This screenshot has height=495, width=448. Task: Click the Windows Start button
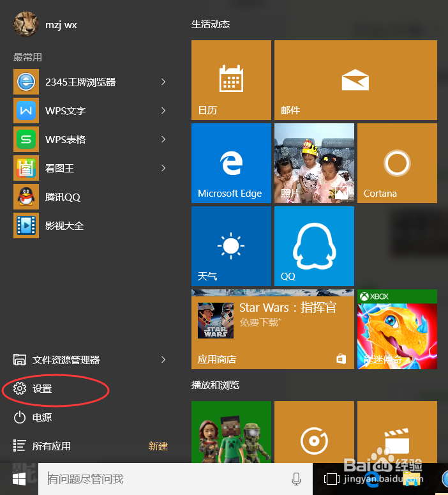(19, 479)
